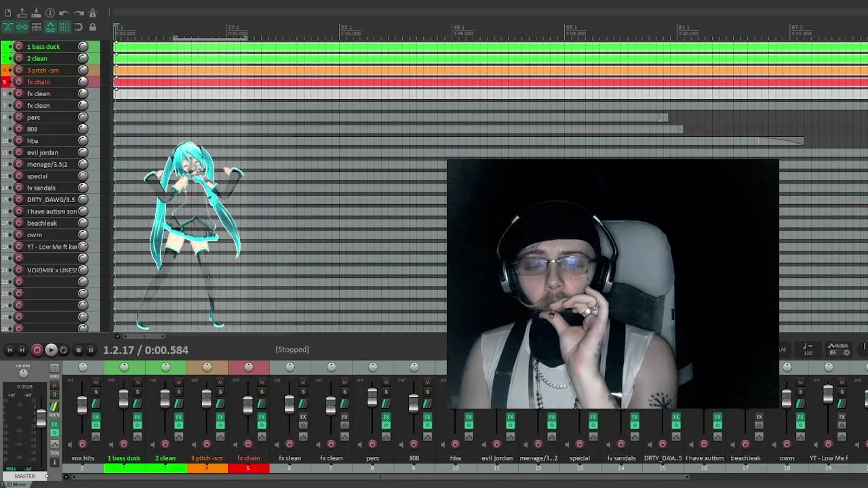868x488 pixels.
Task: Mute the master track
Action: 54,385
